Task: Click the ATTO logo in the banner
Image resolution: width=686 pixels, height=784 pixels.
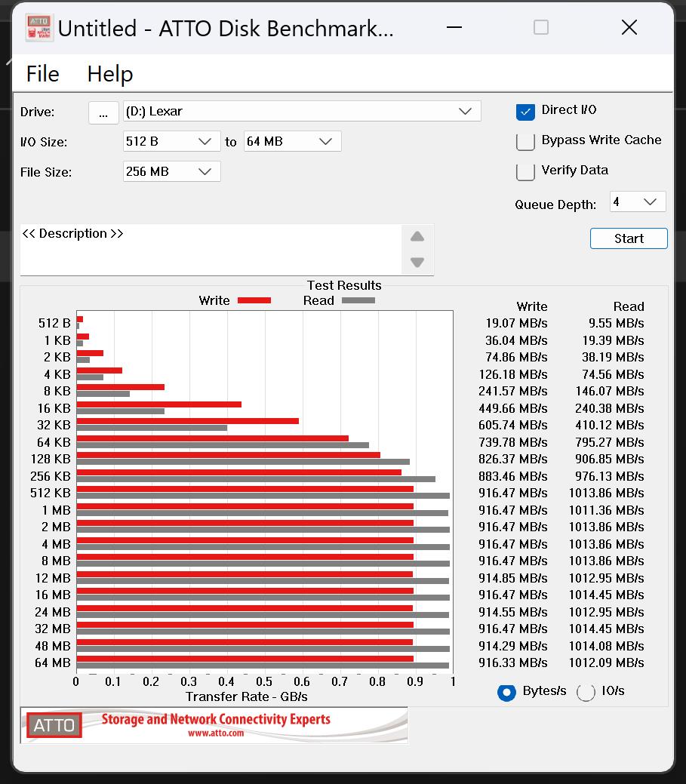Action: coord(54,725)
